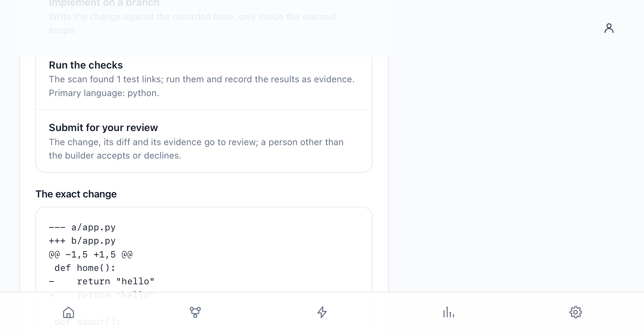This screenshot has height=332, width=644.
Task: Open the settings gear icon
Action: (576, 312)
